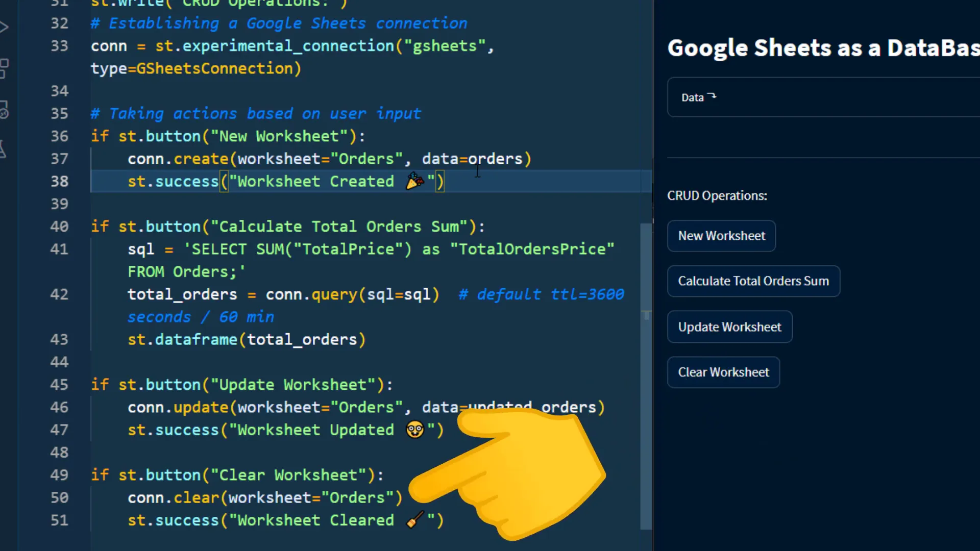Click the CRUD Operations label text
Screen dimensions: 980x551
tap(717, 195)
